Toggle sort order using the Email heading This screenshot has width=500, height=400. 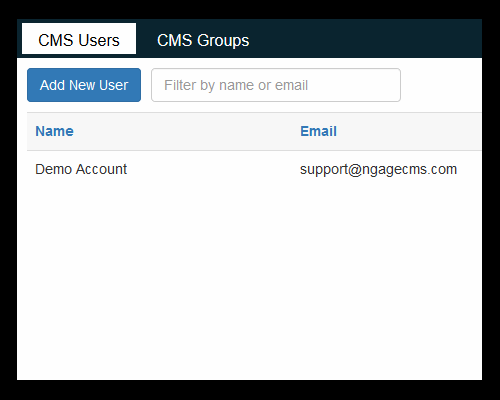318,131
